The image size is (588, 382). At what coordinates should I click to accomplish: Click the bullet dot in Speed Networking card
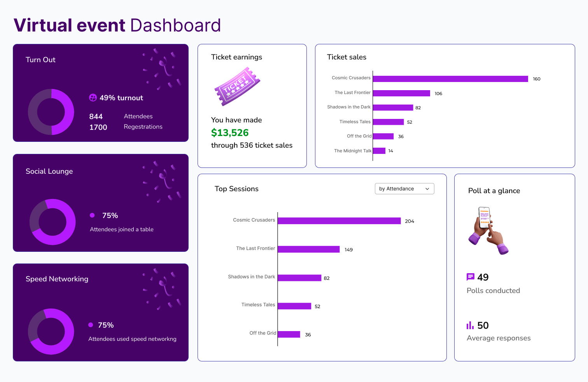[90, 324]
